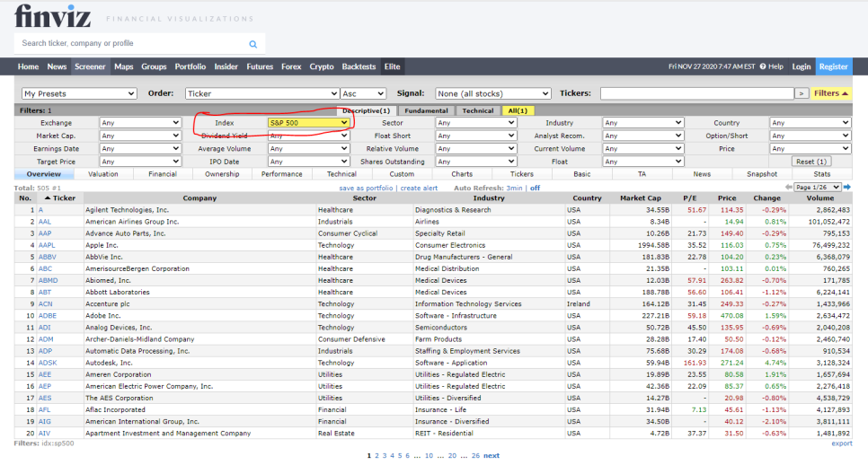Open the Maps menu item
Image resolution: width=868 pixels, height=465 pixels.
coord(123,66)
